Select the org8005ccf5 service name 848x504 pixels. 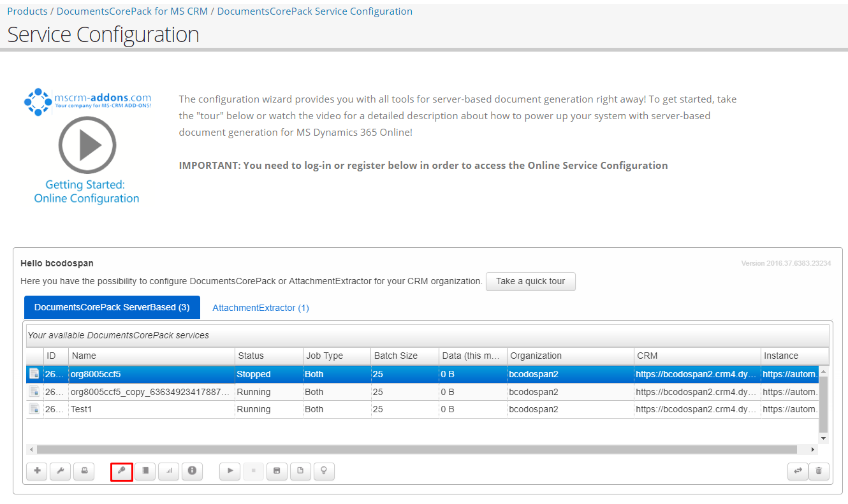[x=96, y=374]
